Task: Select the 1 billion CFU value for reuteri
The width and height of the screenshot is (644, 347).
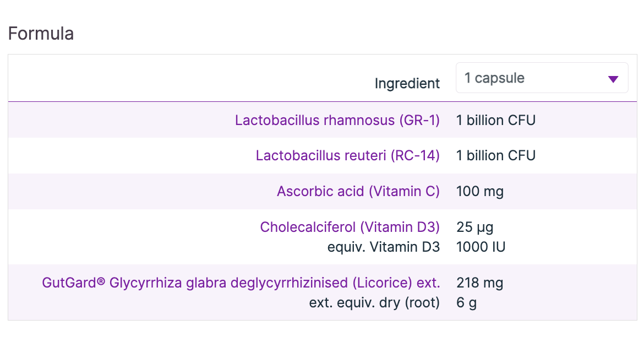Action: point(495,156)
